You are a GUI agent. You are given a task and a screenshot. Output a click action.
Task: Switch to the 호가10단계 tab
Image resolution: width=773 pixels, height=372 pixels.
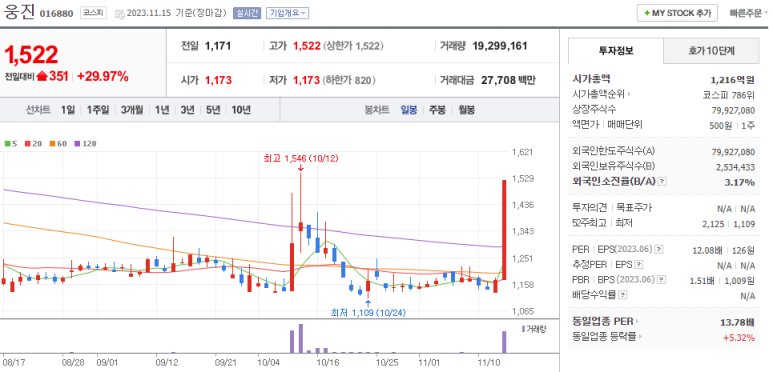tap(711, 50)
